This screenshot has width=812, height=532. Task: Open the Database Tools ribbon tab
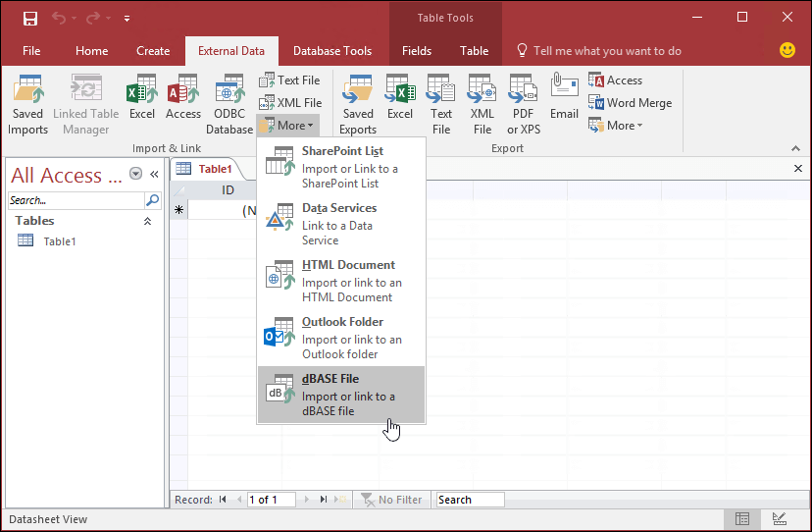[332, 51]
